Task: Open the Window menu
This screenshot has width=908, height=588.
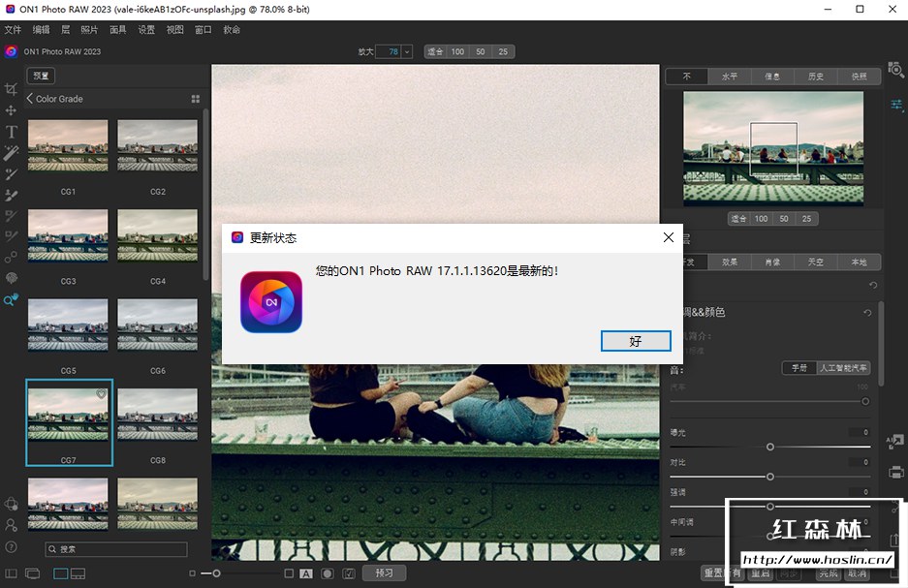Action: coord(204,29)
